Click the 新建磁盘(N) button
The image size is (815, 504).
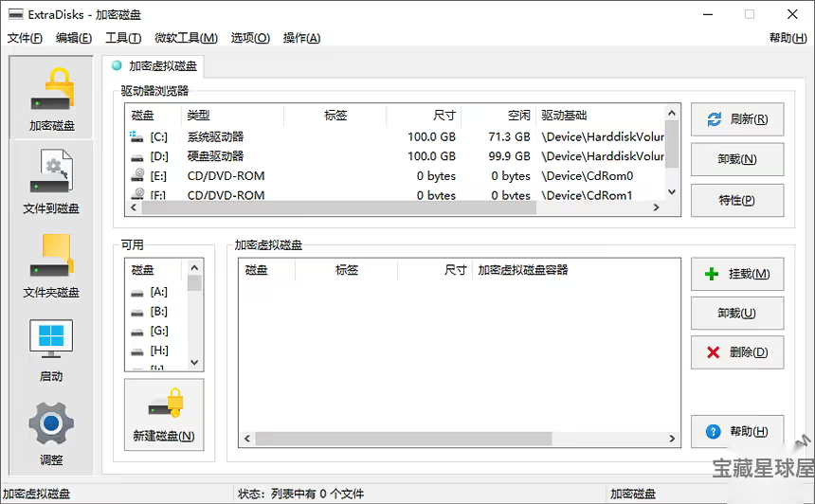pyautogui.click(x=164, y=415)
